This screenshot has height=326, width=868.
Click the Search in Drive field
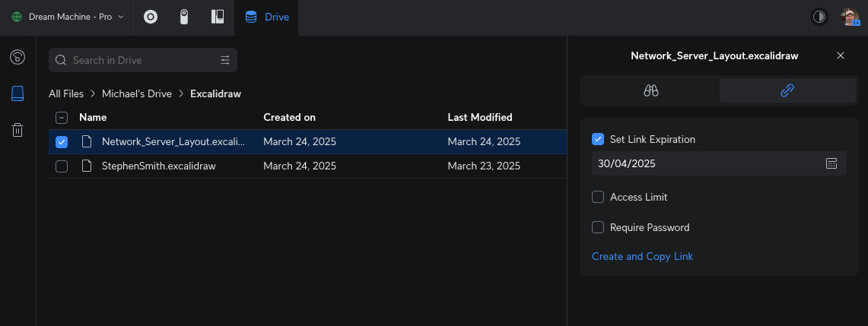pyautogui.click(x=141, y=60)
